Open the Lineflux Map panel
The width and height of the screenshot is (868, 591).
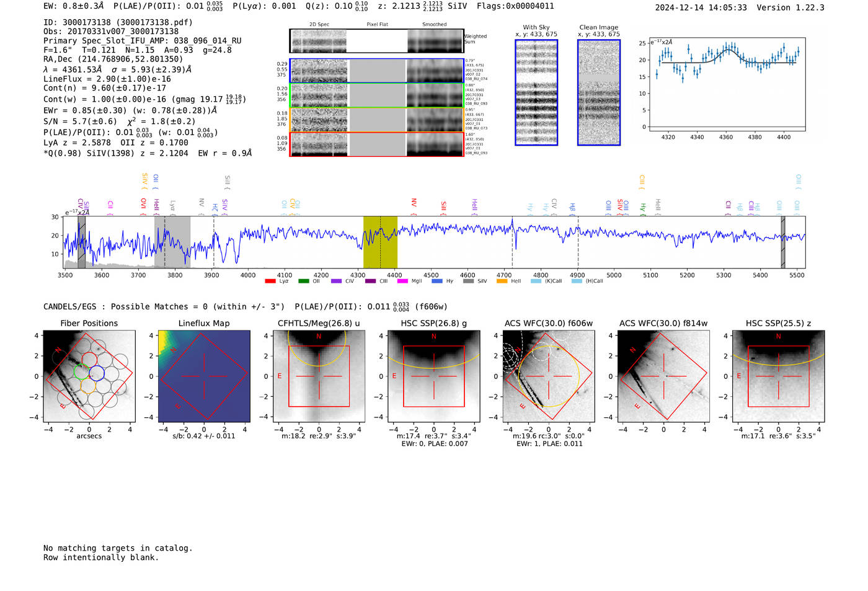[204, 376]
